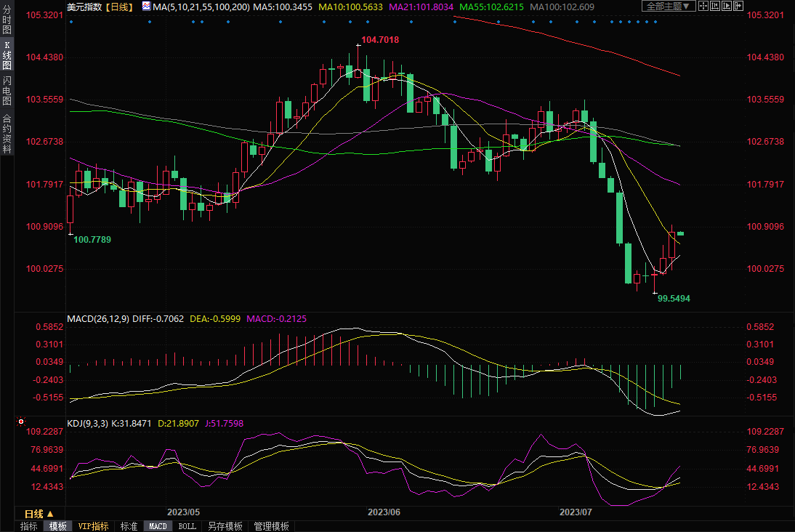
Task: Toggle the MACD indicator template
Action: 158,526
